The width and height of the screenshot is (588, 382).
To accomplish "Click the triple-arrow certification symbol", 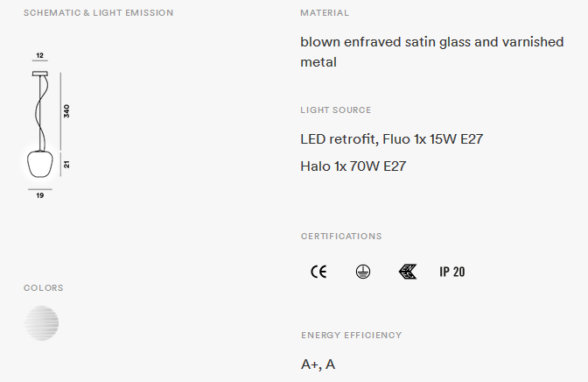I will (x=408, y=272).
